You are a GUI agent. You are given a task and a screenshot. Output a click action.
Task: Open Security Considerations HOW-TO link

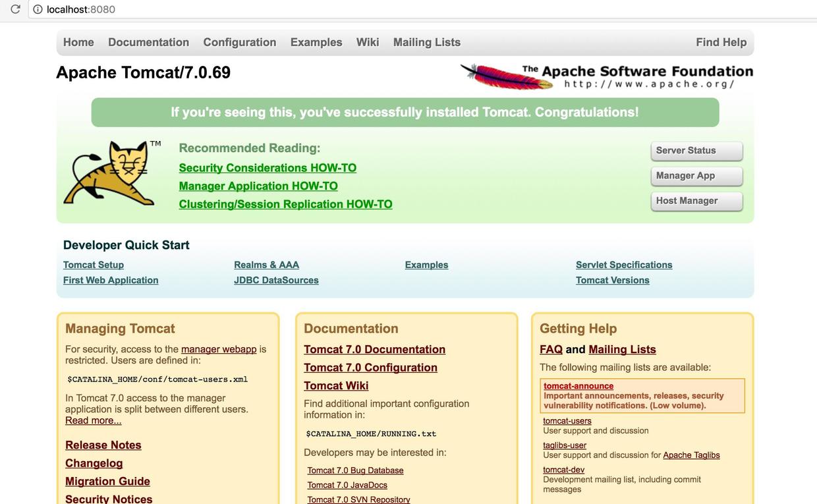point(268,168)
